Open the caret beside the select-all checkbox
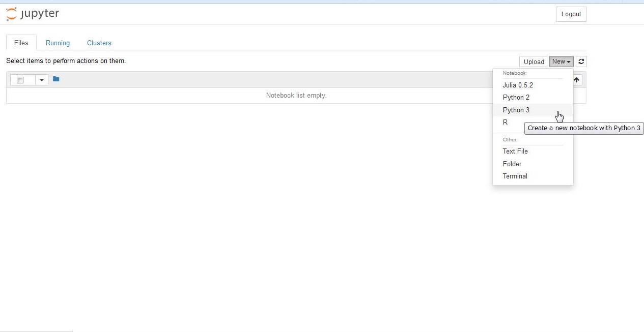Viewport: 644px width, 332px height. tap(42, 80)
